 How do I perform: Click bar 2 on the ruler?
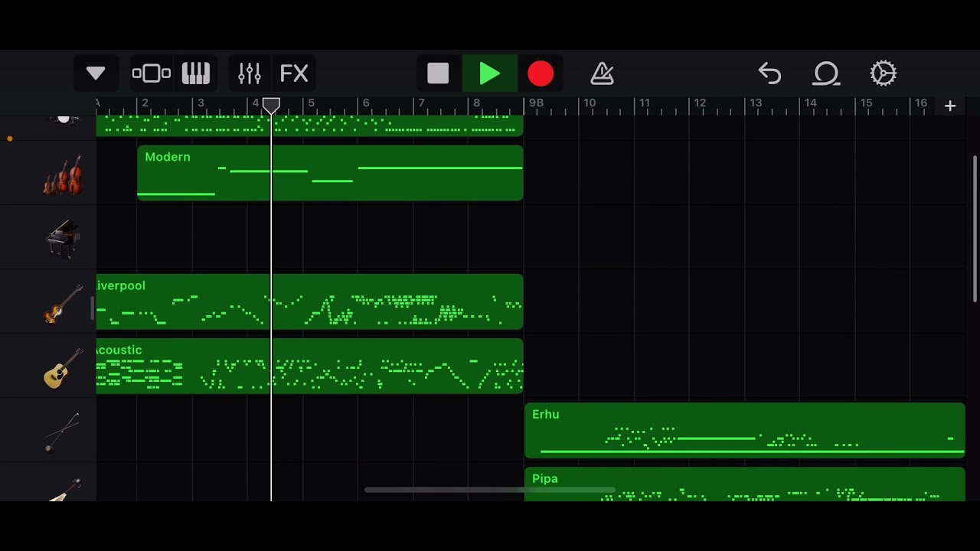[x=145, y=103]
